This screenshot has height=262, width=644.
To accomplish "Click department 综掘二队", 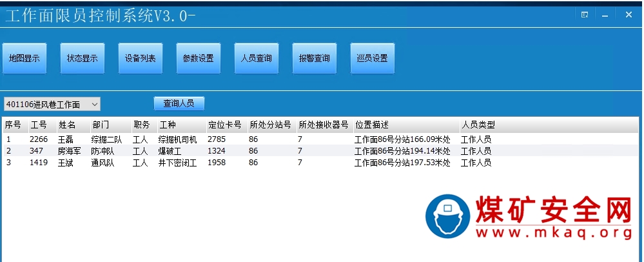I will click(x=106, y=139).
